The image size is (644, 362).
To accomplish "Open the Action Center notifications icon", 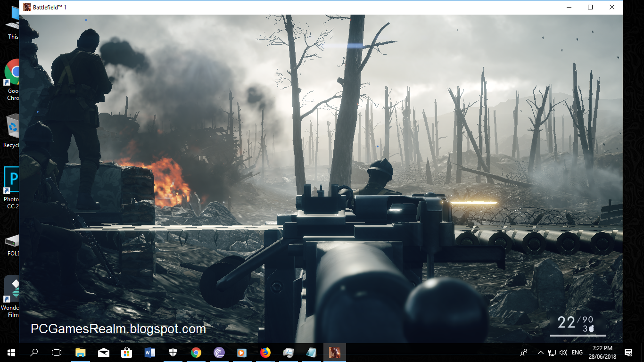I will click(628, 352).
